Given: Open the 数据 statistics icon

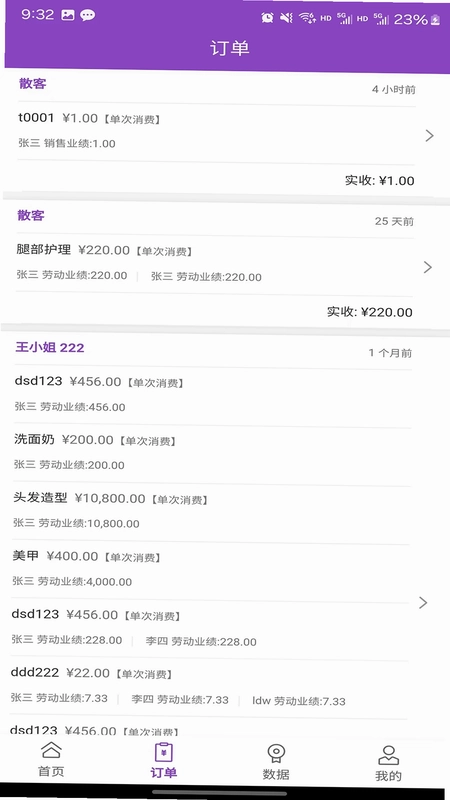Looking at the screenshot, I should click(x=276, y=754).
